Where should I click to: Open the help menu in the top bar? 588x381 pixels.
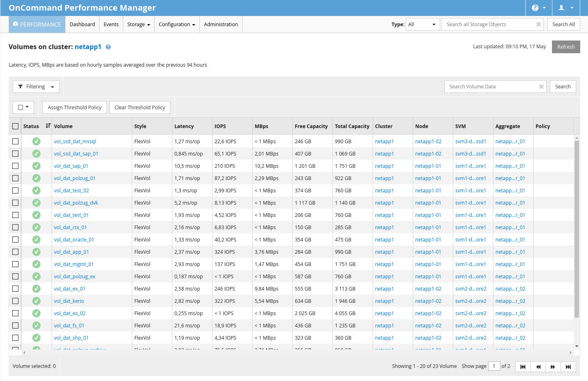pyautogui.click(x=538, y=8)
